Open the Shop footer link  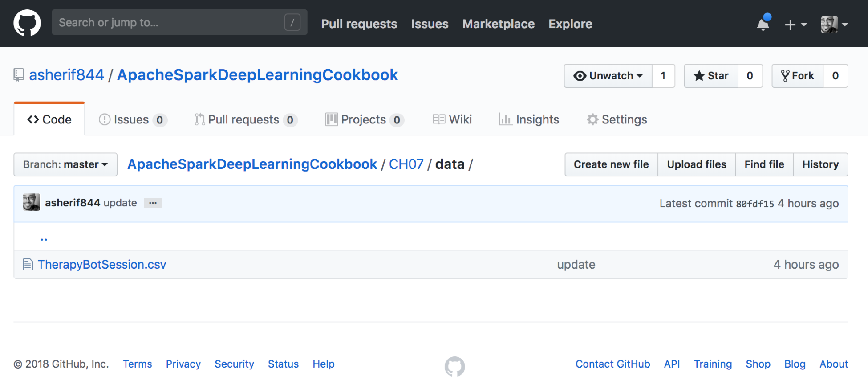pyautogui.click(x=758, y=364)
